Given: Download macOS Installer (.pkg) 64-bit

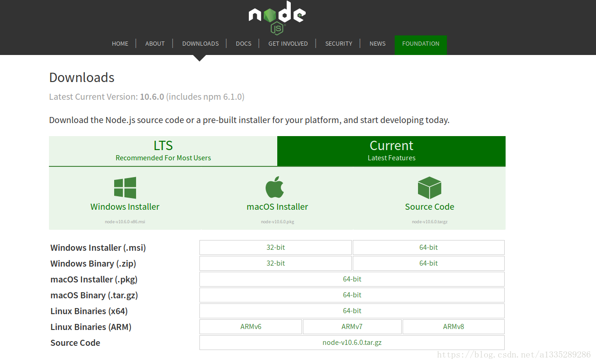Looking at the screenshot, I should point(352,279).
